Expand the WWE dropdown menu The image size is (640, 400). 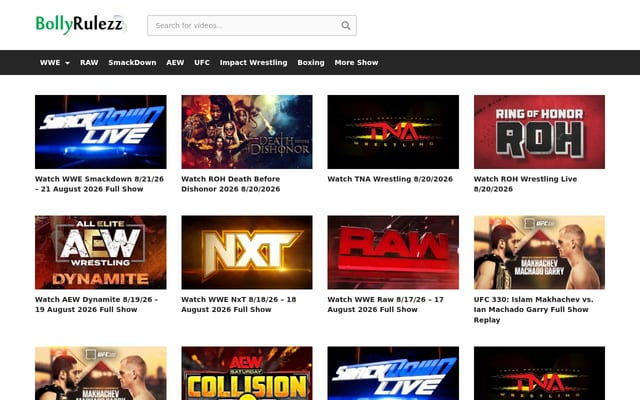(x=55, y=62)
